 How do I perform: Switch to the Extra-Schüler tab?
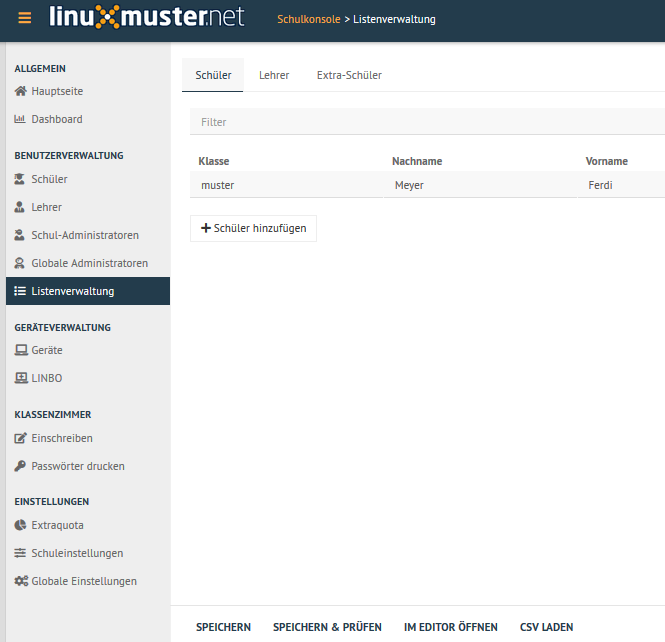click(x=349, y=75)
